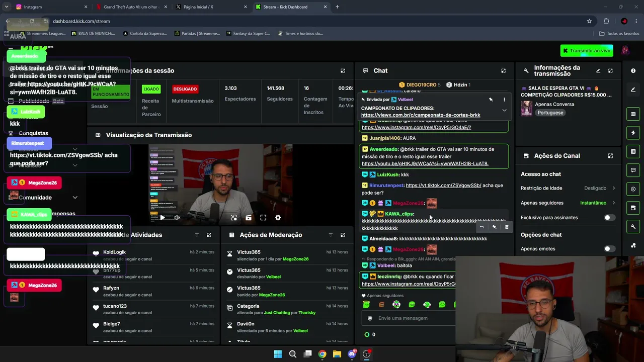Filter the activity feed list
644x362 pixels.
click(x=197, y=235)
